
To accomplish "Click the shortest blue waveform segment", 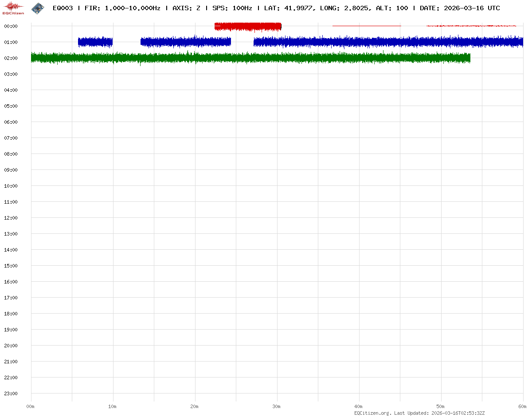I will [x=95, y=42].
